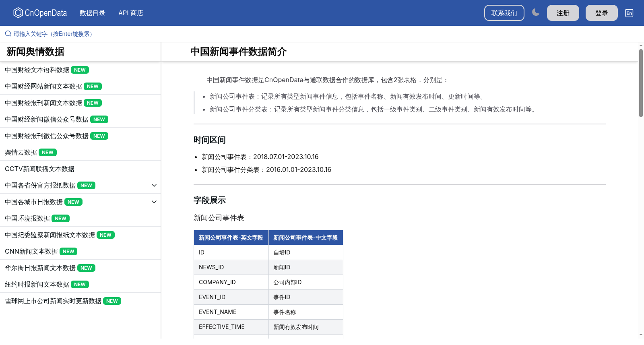Click the scrollbar down arrow
Image resolution: width=644 pixels, height=345 pixels.
point(641,335)
